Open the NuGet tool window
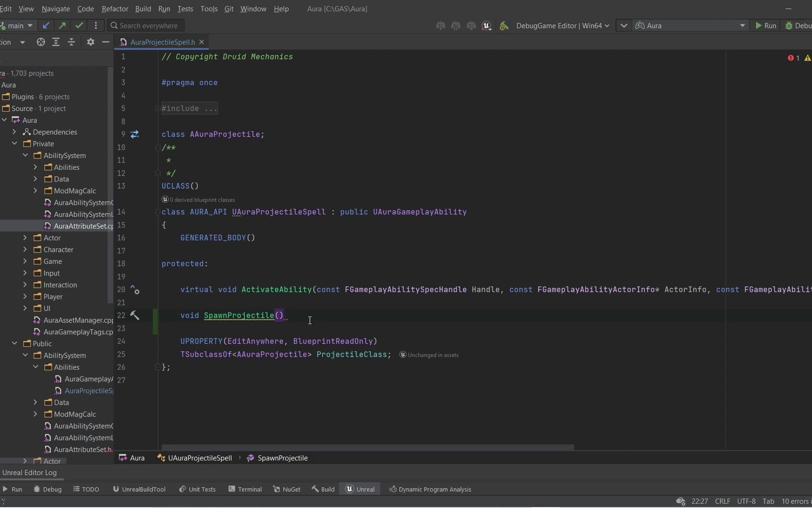 point(287,489)
